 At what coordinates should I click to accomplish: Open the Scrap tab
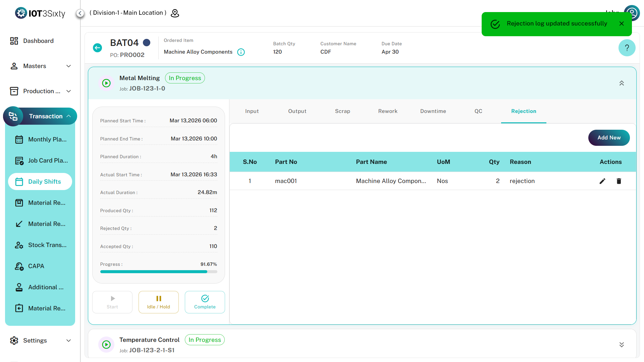(x=342, y=111)
